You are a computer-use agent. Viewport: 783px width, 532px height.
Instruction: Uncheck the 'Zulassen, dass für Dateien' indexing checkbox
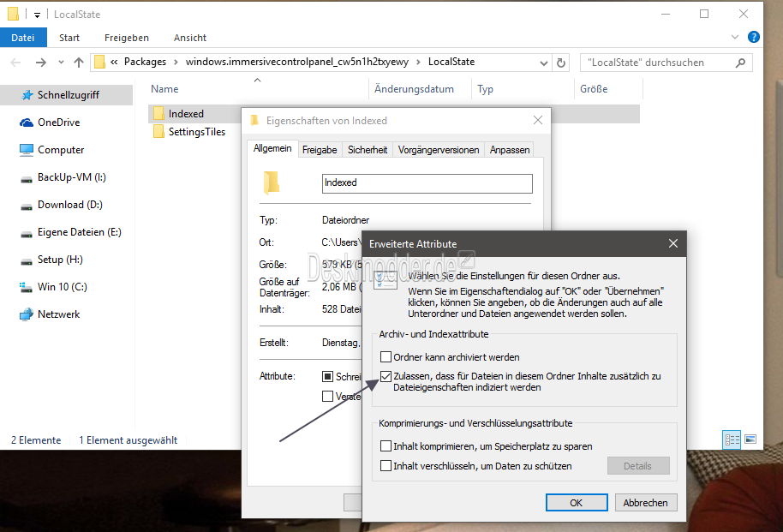coord(386,376)
